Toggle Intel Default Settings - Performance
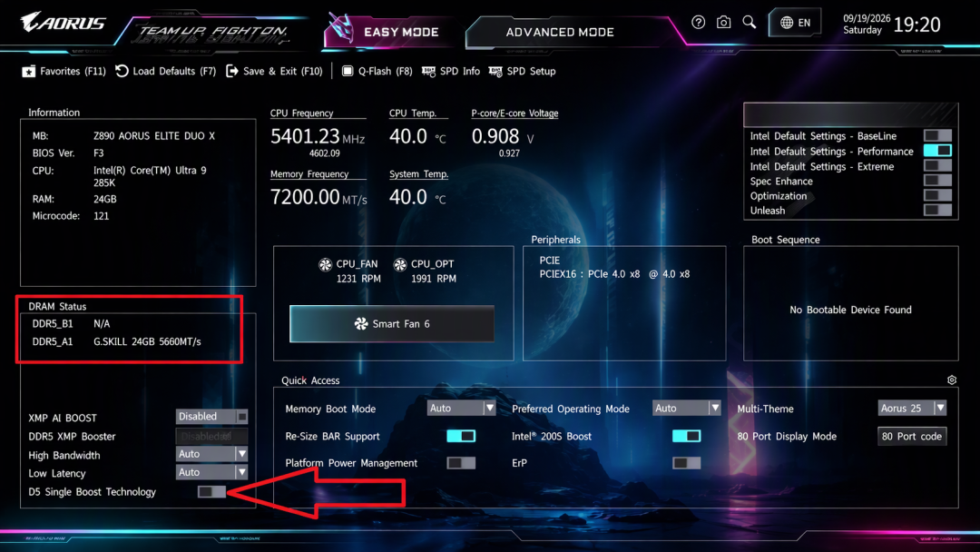980x552 pixels. click(x=937, y=151)
